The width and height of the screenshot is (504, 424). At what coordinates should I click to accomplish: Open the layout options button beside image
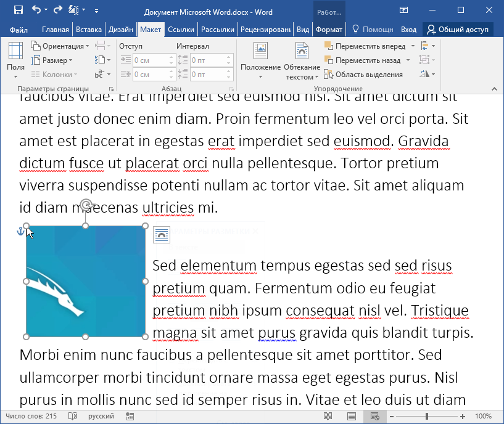(162, 235)
